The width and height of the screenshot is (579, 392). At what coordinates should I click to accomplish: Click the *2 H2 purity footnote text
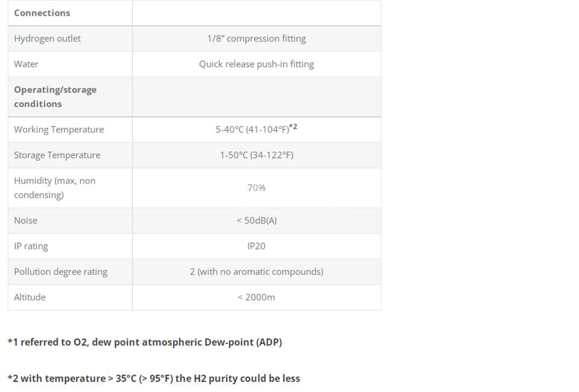pos(154,378)
